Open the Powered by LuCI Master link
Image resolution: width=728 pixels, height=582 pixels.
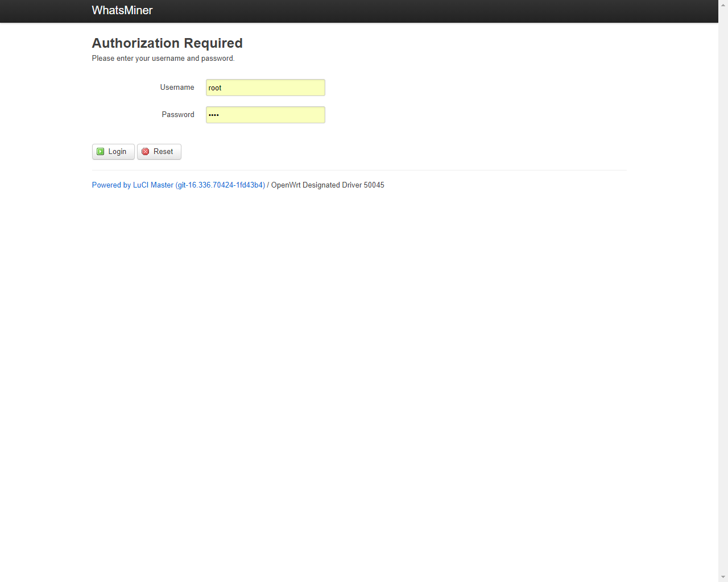179,185
